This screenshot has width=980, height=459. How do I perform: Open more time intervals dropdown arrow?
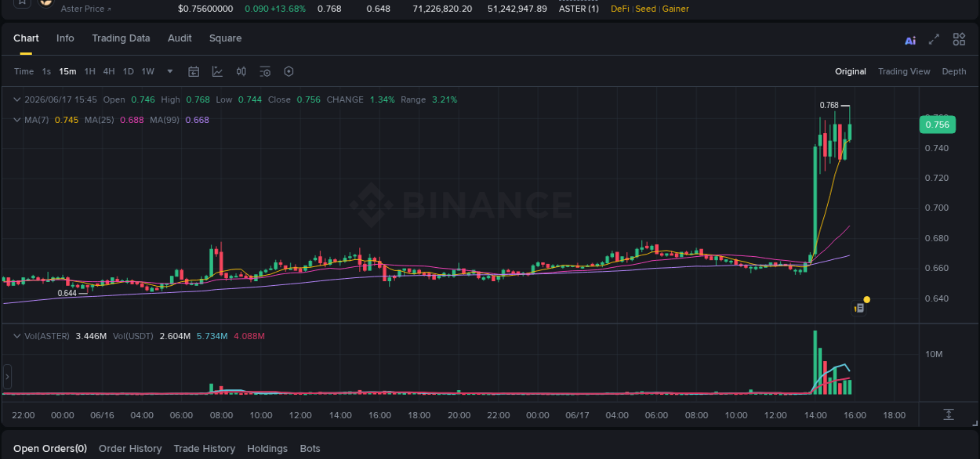pyautogui.click(x=170, y=71)
